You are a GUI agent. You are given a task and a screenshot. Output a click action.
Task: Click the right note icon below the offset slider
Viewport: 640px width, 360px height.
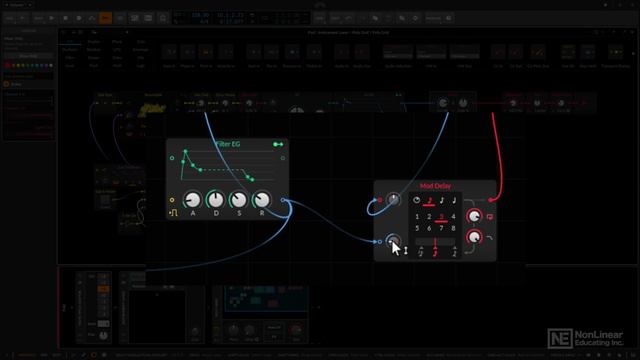coord(454,252)
